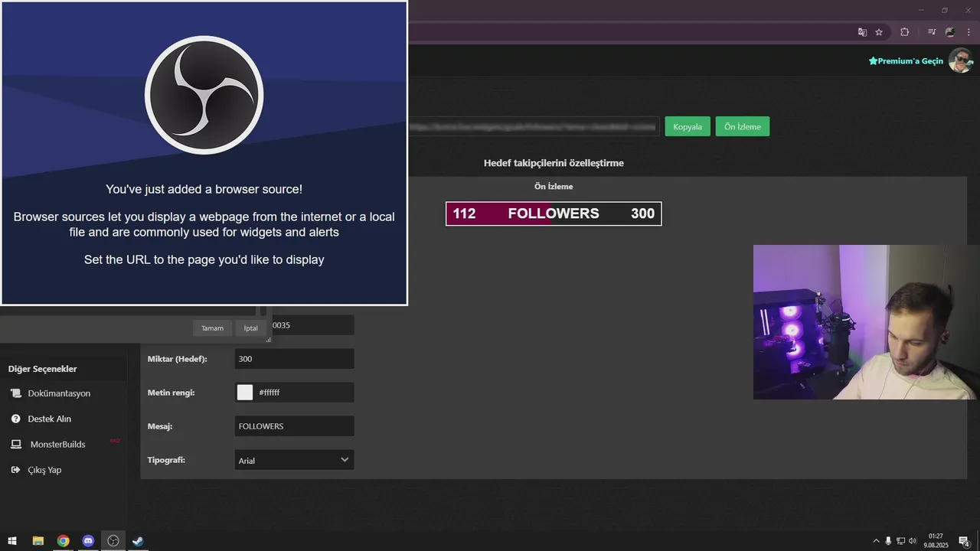Image resolution: width=980 pixels, height=551 pixels.
Task: Open the Dokümantasyon sidebar link
Action: (59, 393)
